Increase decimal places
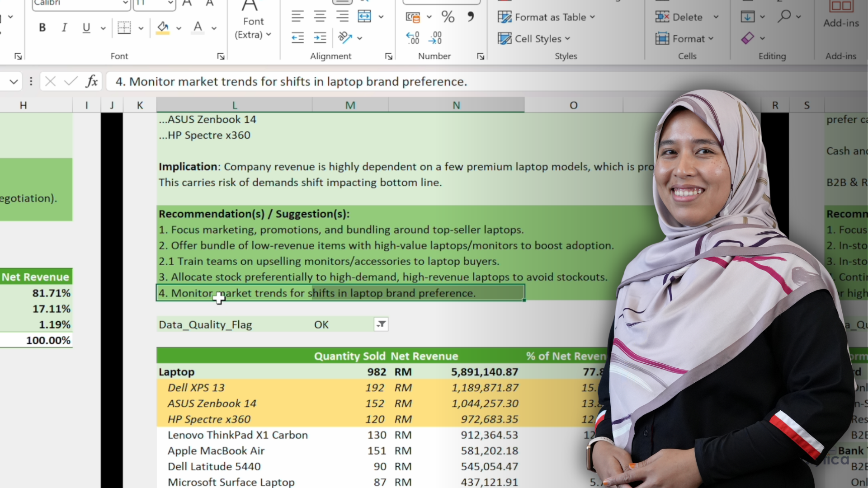Screen dimensions: 868x488 click(x=413, y=38)
